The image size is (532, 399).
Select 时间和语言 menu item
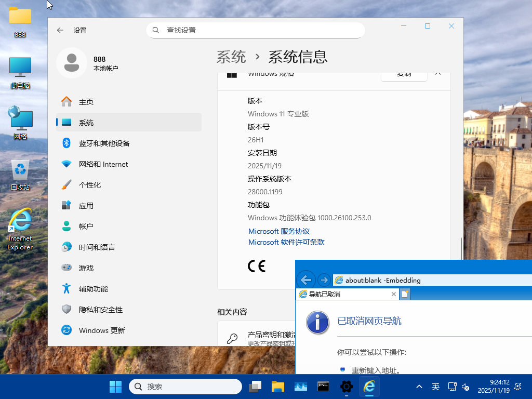click(97, 247)
